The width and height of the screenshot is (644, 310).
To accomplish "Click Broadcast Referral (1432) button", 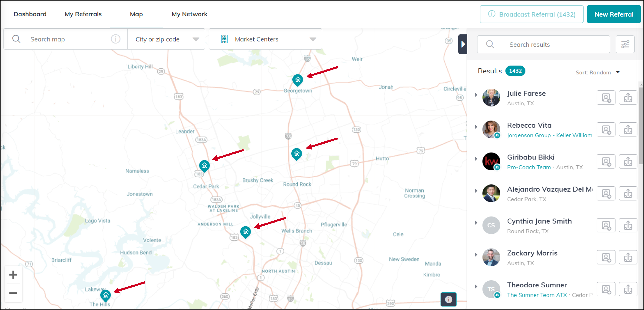I will (x=532, y=14).
